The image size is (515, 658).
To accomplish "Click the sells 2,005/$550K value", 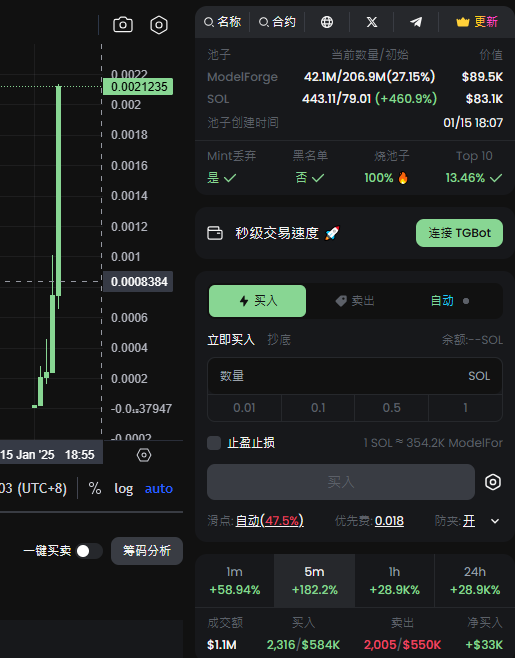I will 403,645.
